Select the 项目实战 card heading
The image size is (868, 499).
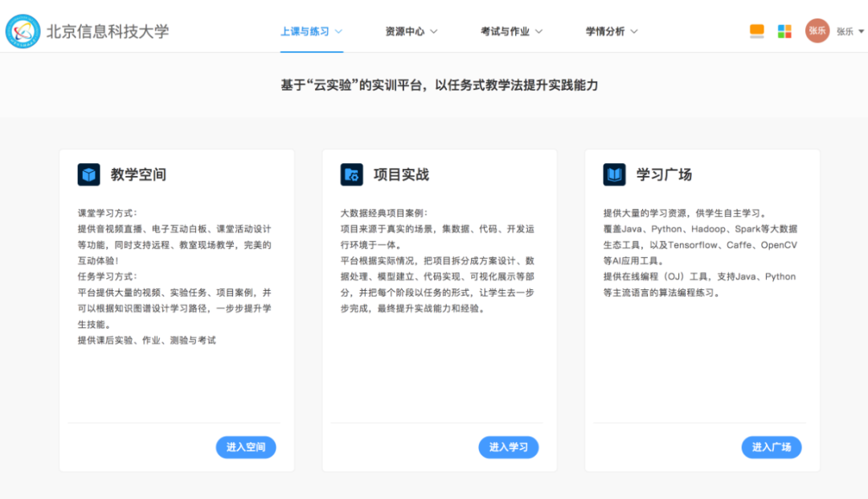[x=401, y=174]
